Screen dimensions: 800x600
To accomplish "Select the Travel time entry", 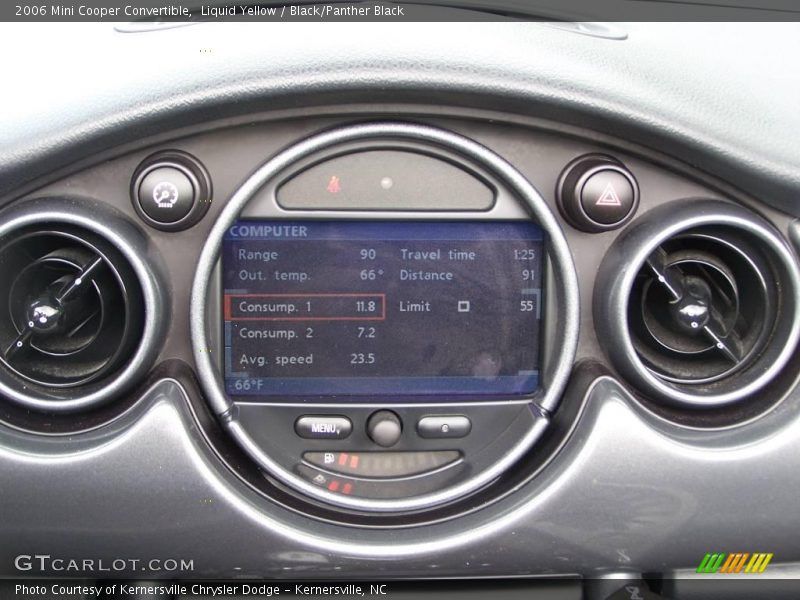I will pos(467,254).
